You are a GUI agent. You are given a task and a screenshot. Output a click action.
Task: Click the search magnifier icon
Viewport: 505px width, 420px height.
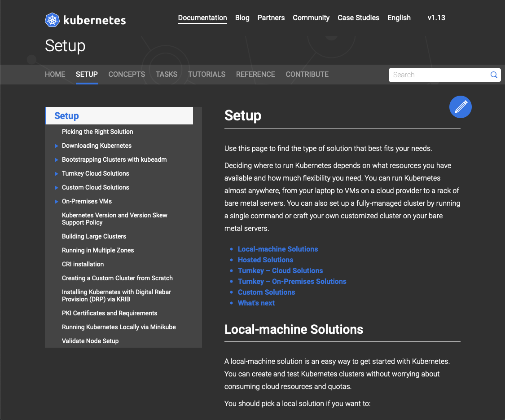point(494,75)
